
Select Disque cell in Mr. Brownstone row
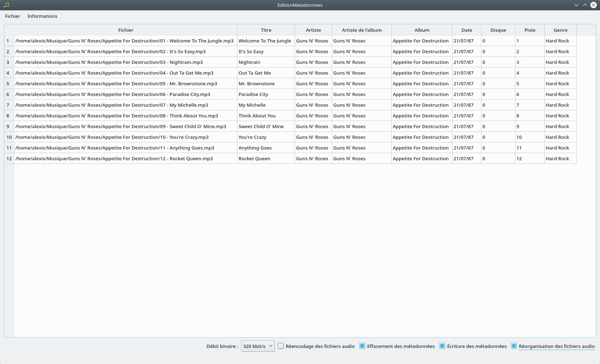tap(498, 84)
